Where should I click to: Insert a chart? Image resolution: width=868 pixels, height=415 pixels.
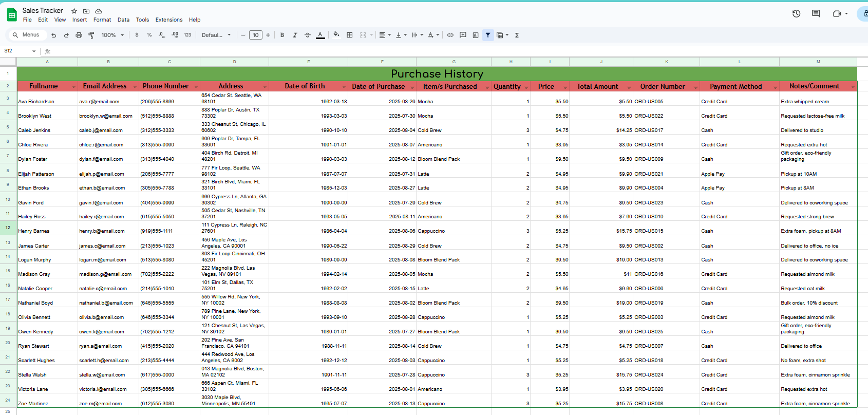click(x=476, y=35)
